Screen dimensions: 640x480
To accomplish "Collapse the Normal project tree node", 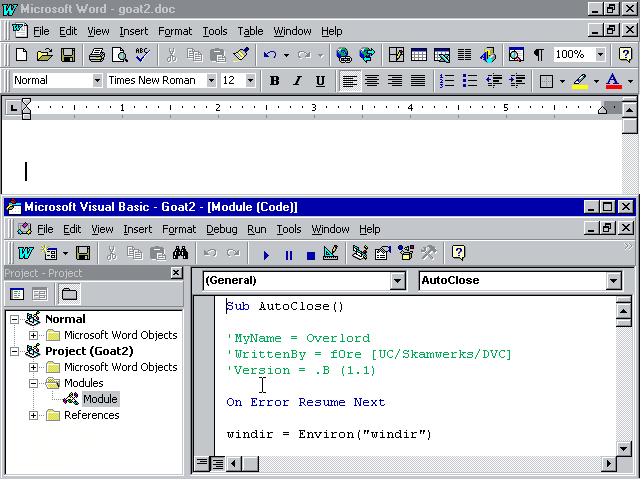I will point(14,319).
